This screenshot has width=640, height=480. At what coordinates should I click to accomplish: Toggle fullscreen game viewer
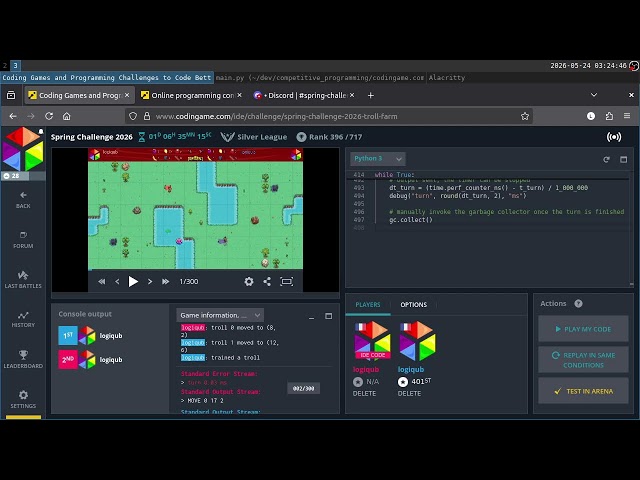pyautogui.click(x=287, y=281)
